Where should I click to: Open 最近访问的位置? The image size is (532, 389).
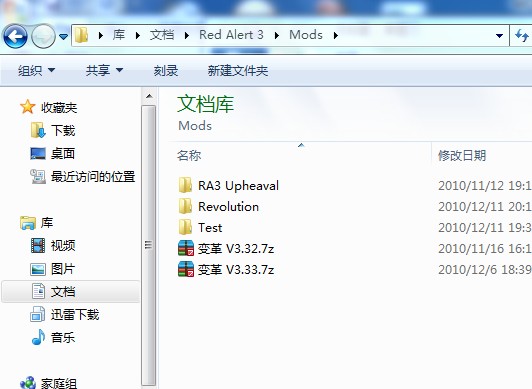93,176
